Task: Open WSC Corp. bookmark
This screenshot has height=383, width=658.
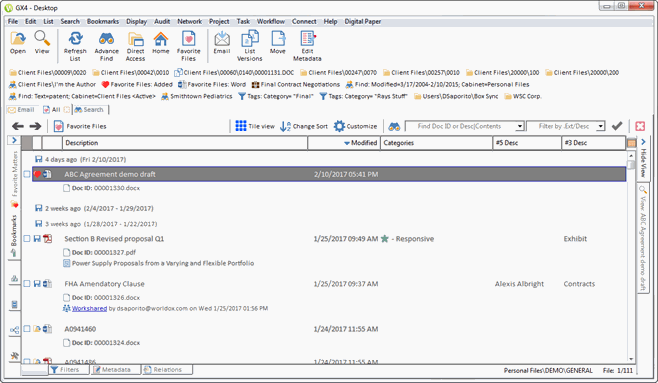Action: pyautogui.click(x=523, y=96)
